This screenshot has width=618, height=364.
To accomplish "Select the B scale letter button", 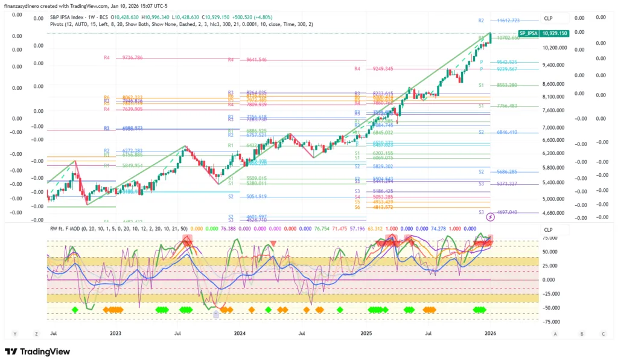I will tap(582, 333).
